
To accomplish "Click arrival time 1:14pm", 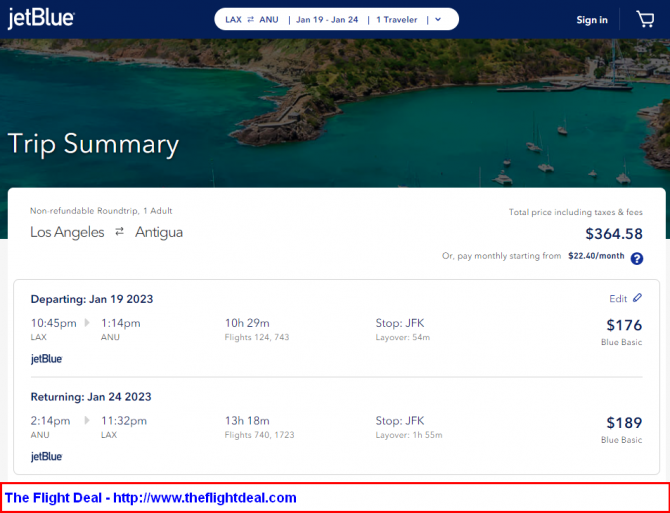I will [120, 323].
